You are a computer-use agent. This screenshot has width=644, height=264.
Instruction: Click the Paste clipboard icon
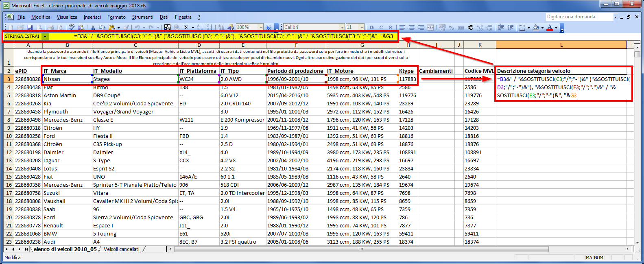[x=111, y=27]
